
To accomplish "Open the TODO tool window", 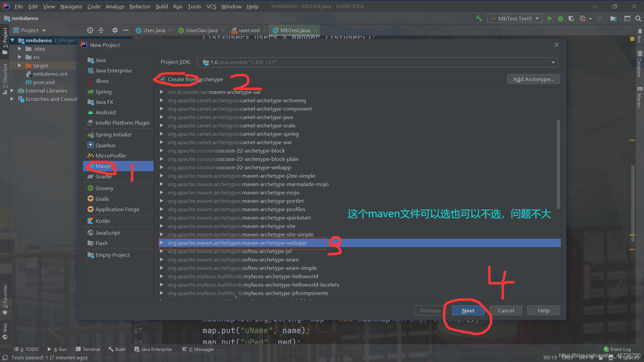I will pyautogui.click(x=26, y=349).
